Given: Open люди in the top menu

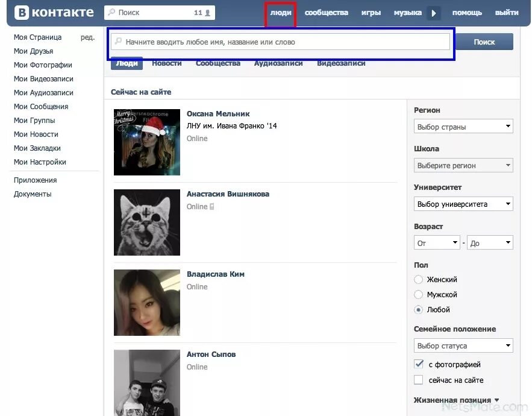Looking at the screenshot, I should (281, 13).
